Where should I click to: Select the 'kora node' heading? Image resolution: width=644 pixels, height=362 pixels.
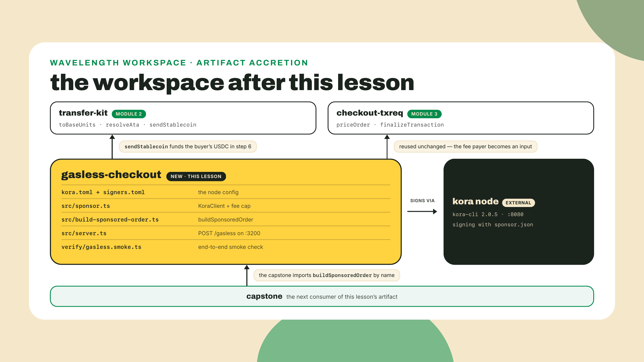[x=475, y=201]
